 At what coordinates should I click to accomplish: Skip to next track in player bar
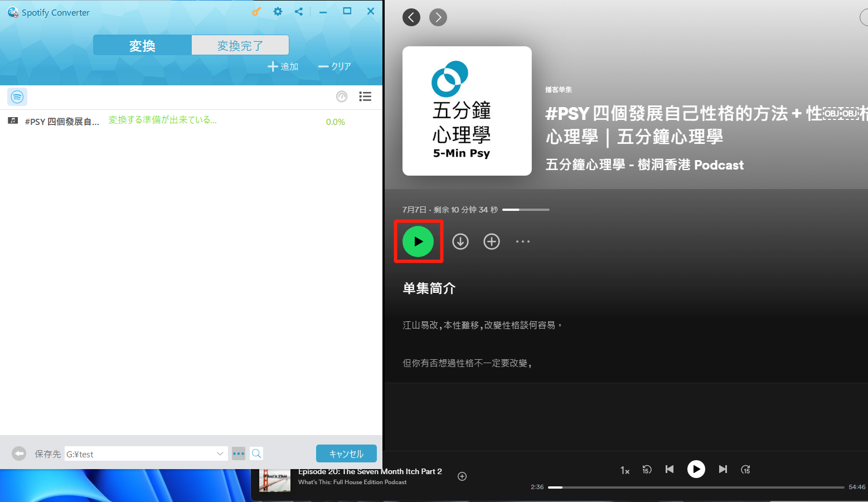[723, 469]
